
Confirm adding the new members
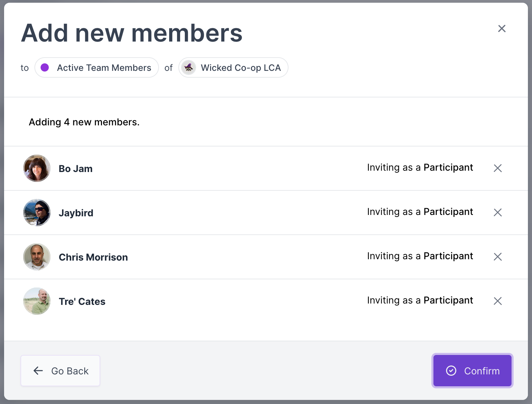(x=472, y=371)
